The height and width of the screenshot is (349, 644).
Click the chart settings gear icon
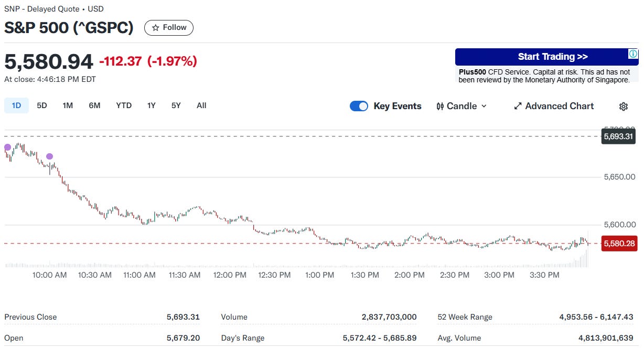623,107
